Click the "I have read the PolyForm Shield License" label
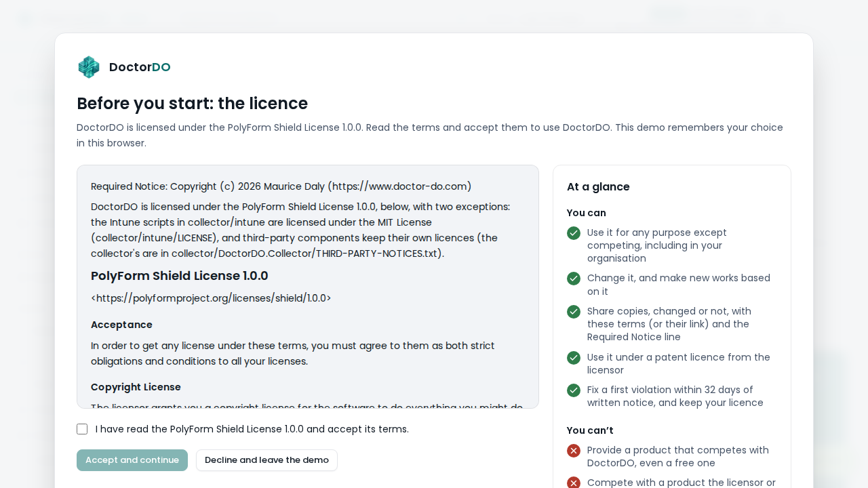This screenshot has height=488, width=868. point(252,429)
